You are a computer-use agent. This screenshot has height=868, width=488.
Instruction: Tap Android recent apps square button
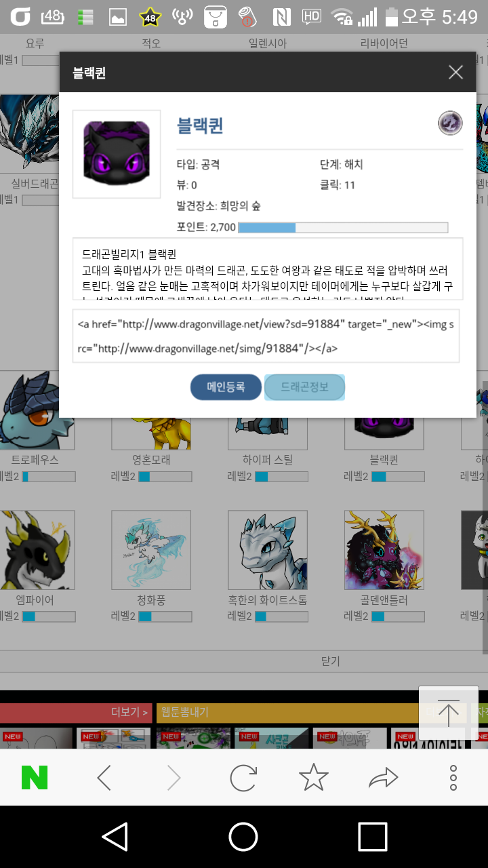372,836
